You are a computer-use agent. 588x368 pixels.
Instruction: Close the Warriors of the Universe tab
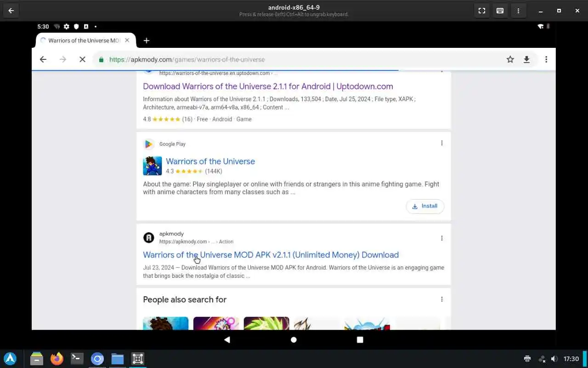[127, 40]
